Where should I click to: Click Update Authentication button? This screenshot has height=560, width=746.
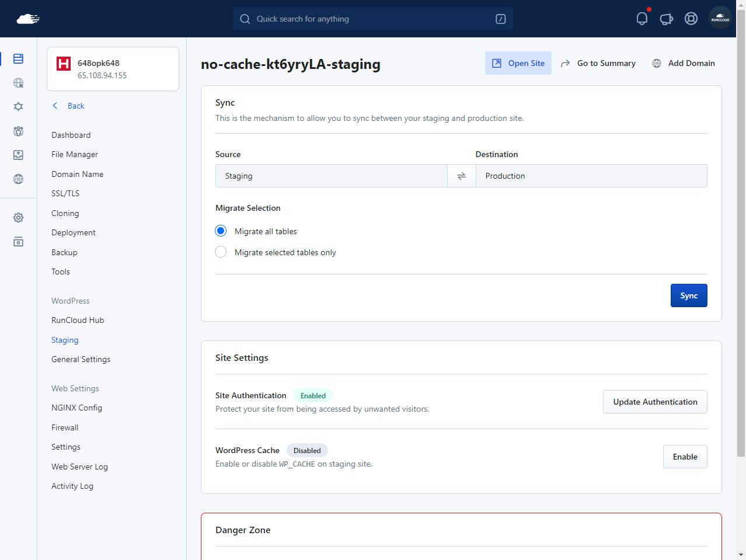click(655, 402)
